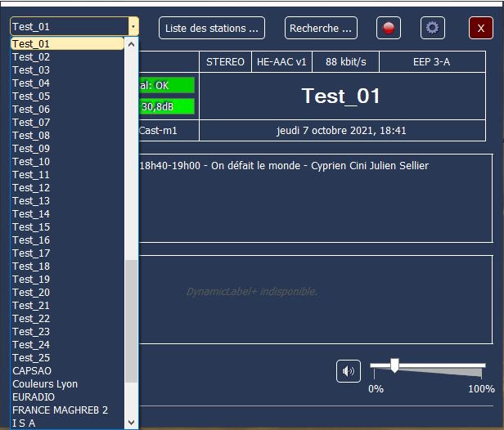Click the large Test_01 station title
This screenshot has height=430, width=504.
[340, 96]
